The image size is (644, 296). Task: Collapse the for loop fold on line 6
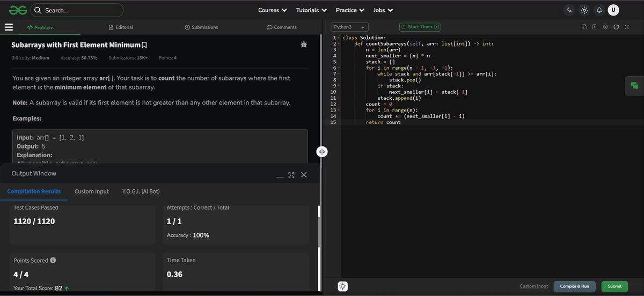pyautogui.click(x=339, y=68)
